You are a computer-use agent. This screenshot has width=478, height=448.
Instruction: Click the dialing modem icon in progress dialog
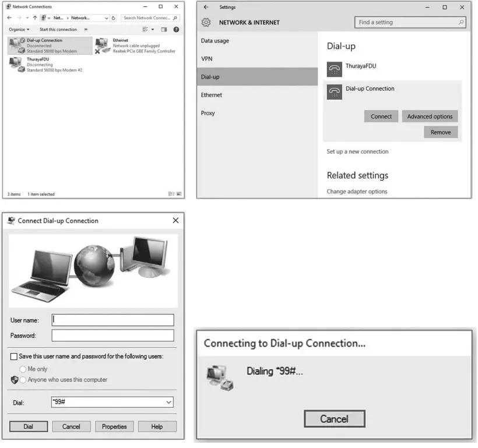tap(220, 378)
